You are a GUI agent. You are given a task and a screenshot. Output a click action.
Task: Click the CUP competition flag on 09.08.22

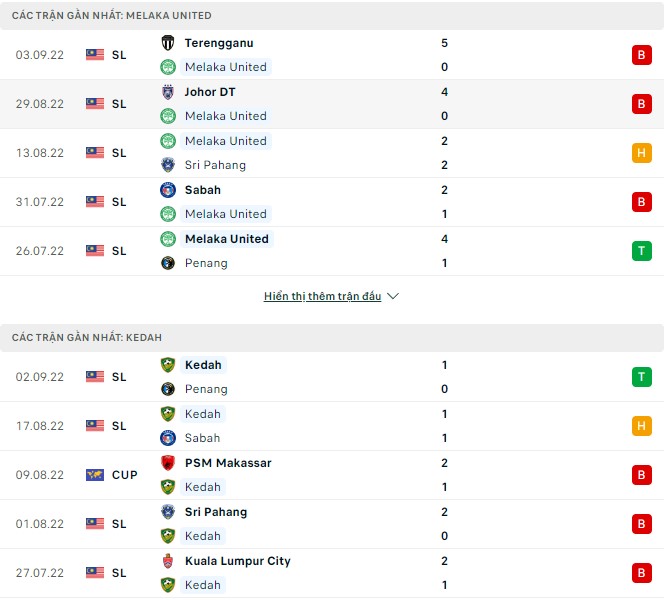click(95, 475)
